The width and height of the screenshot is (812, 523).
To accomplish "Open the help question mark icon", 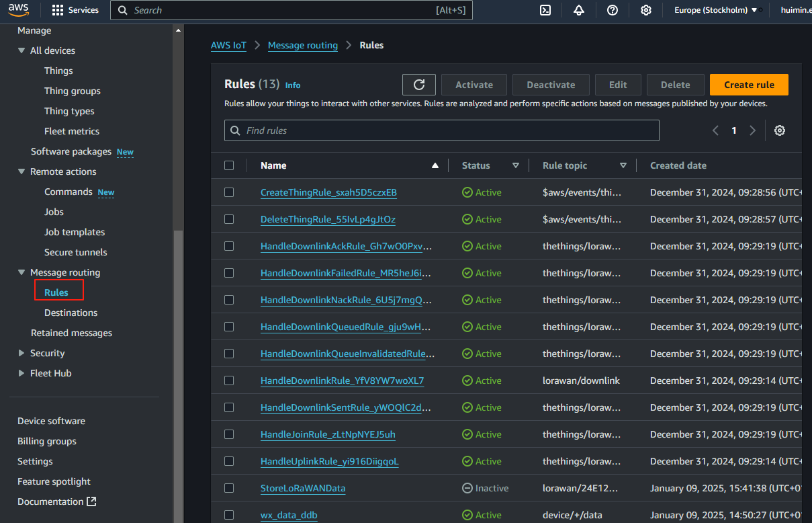I will [613, 10].
